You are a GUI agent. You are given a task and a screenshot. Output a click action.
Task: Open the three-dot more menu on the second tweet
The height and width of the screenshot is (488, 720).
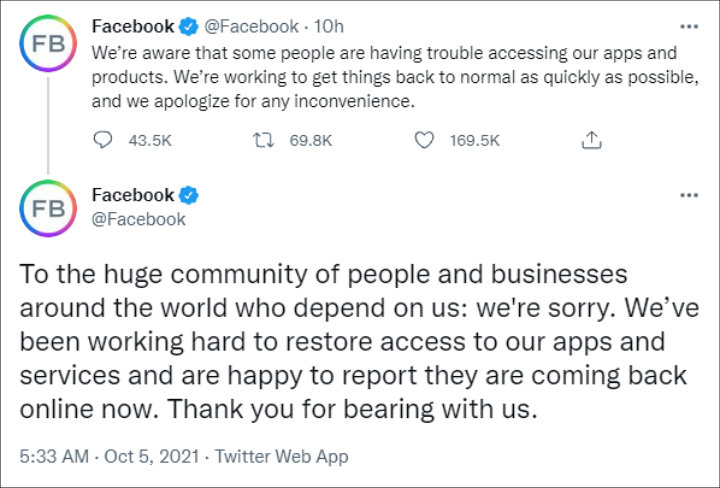click(689, 195)
